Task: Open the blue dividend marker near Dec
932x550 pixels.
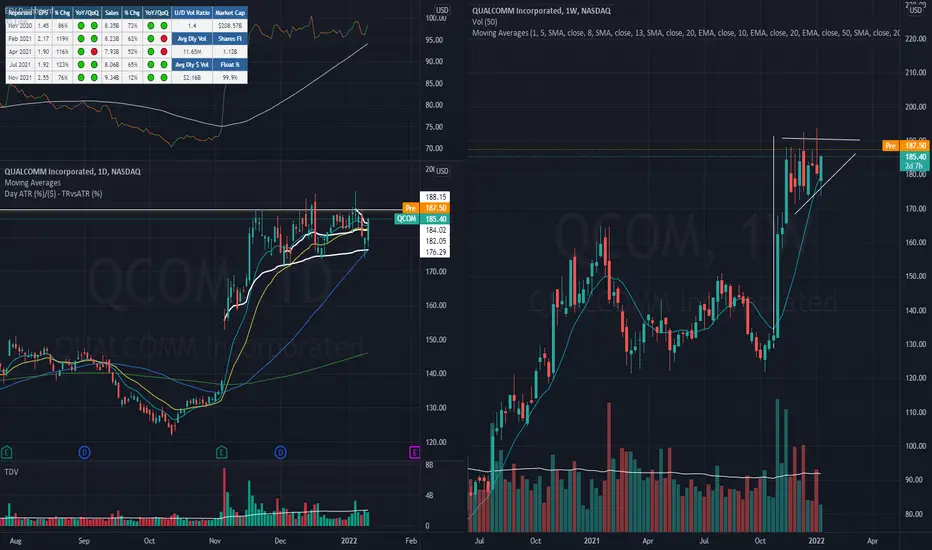Action: [280, 452]
